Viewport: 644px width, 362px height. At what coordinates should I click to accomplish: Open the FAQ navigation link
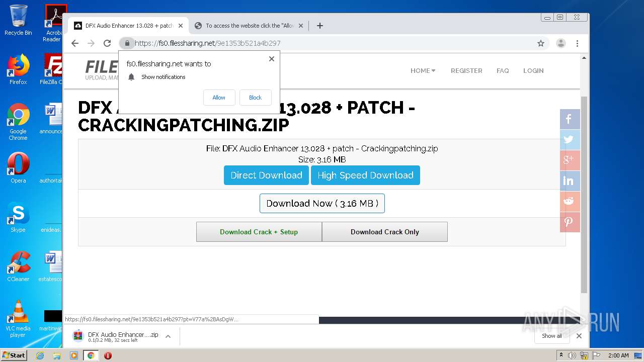pyautogui.click(x=503, y=71)
